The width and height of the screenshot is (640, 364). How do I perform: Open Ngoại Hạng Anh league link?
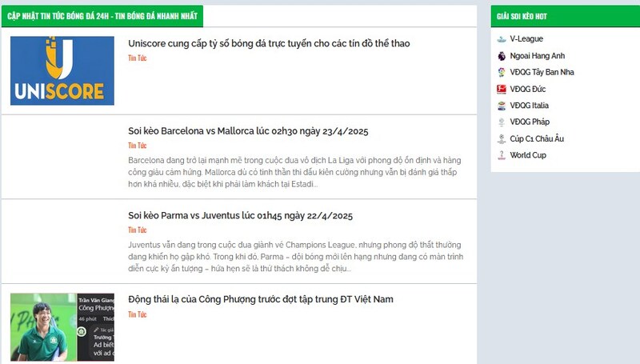537,56
